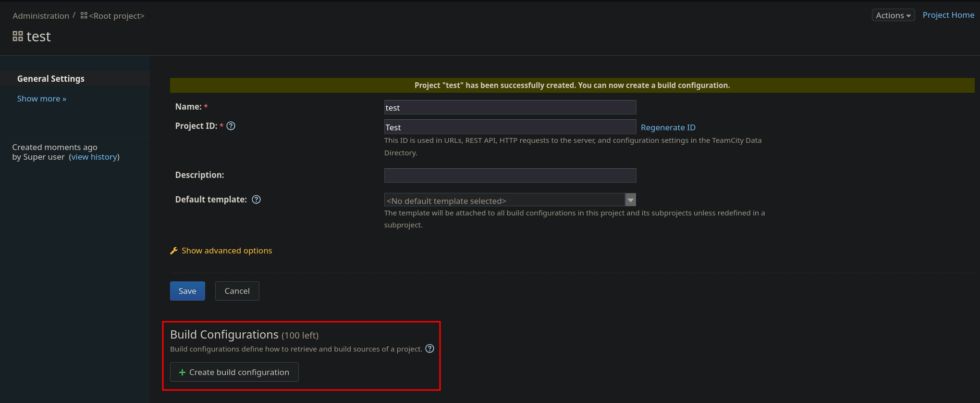980x403 pixels.
Task: Click the Description input field
Action: (510, 176)
